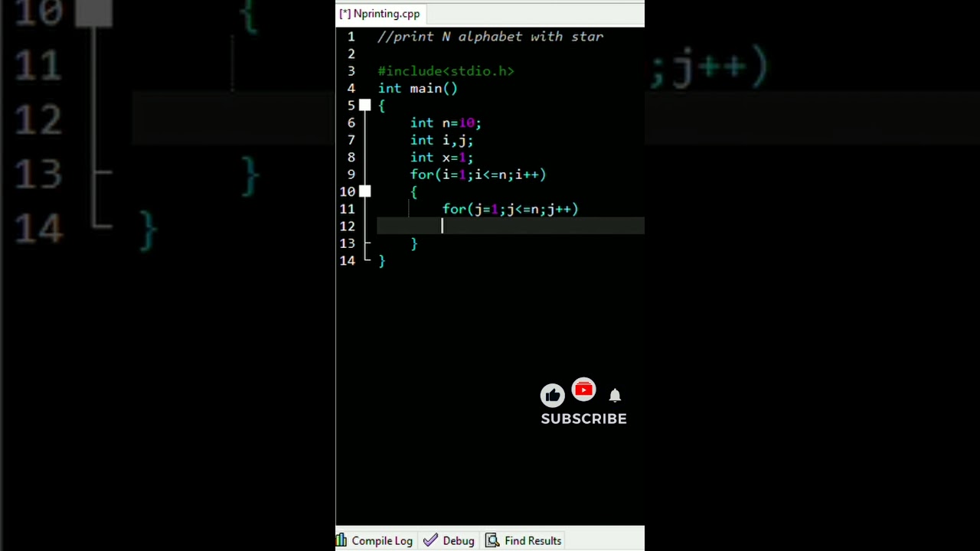The height and width of the screenshot is (551, 980).
Task: Click the red YouTube logo icon
Action: 583,390
